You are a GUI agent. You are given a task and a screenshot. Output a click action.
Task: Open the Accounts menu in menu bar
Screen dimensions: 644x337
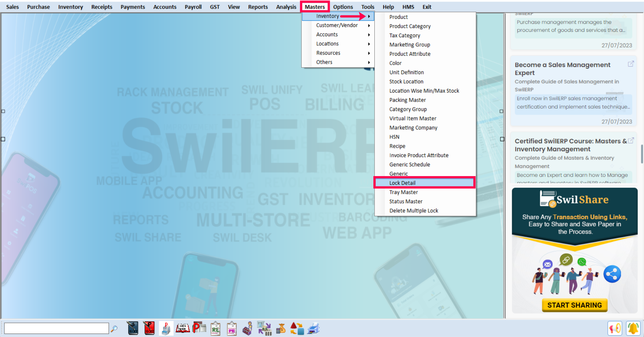[x=165, y=7]
